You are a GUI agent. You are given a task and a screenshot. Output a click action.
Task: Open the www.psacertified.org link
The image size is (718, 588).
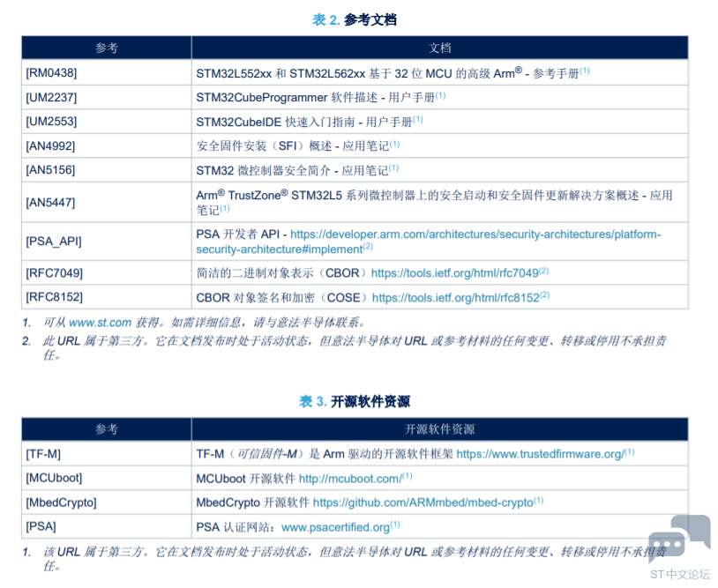point(335,527)
